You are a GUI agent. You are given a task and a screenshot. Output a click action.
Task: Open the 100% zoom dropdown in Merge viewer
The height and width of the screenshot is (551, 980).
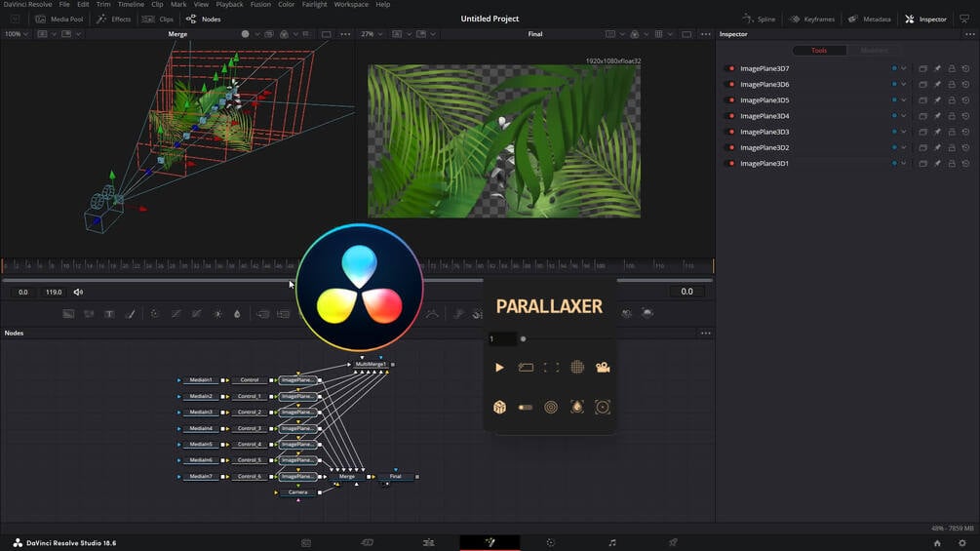17,34
